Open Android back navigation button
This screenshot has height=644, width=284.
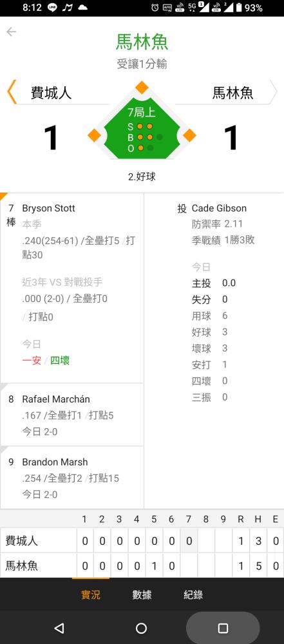[x=59, y=627]
